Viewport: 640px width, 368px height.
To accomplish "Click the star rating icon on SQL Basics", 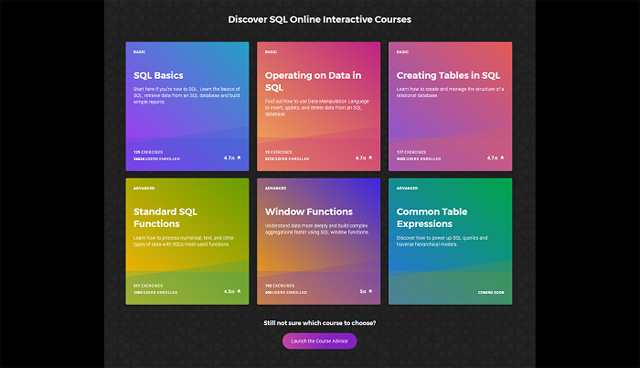I will 239,157.
